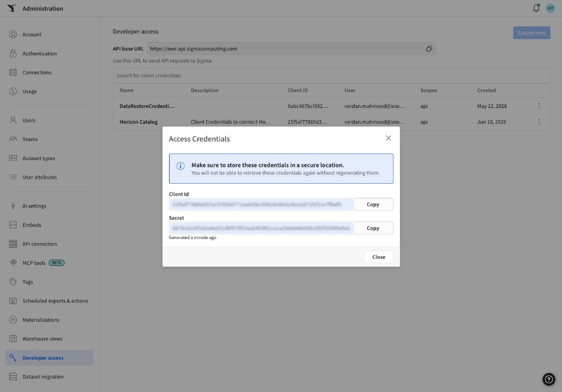Copy the API base URL icon

tap(429, 49)
